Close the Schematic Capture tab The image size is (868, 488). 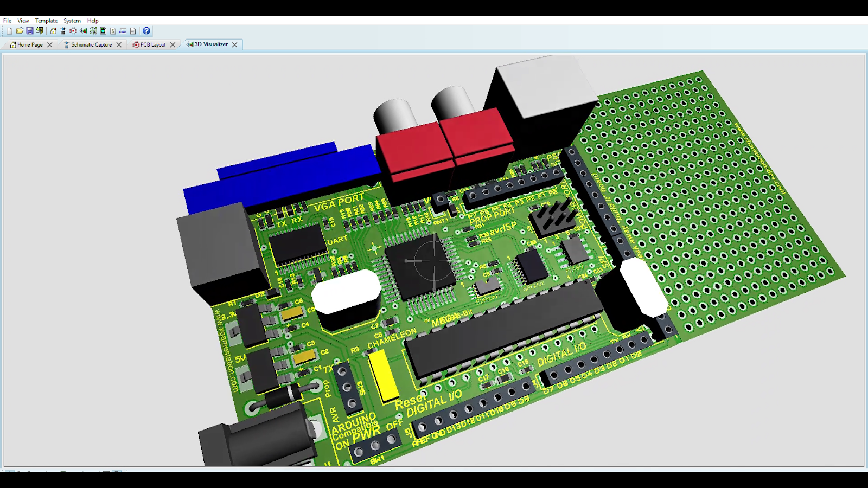119,45
